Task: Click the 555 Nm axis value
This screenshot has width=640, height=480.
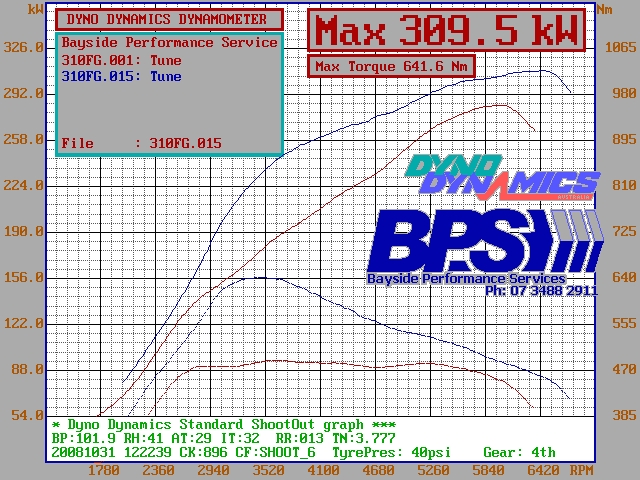Action: click(x=624, y=324)
